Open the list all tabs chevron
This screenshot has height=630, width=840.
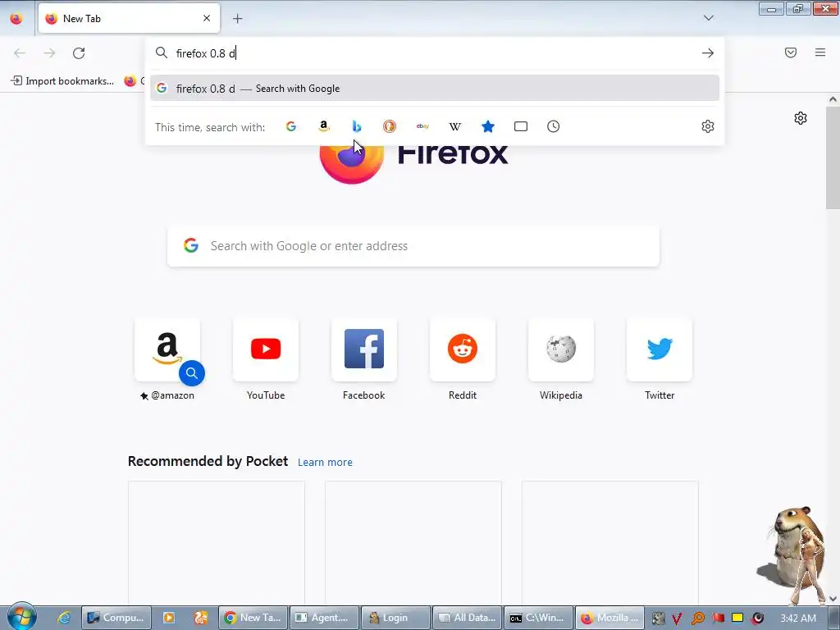708,18
